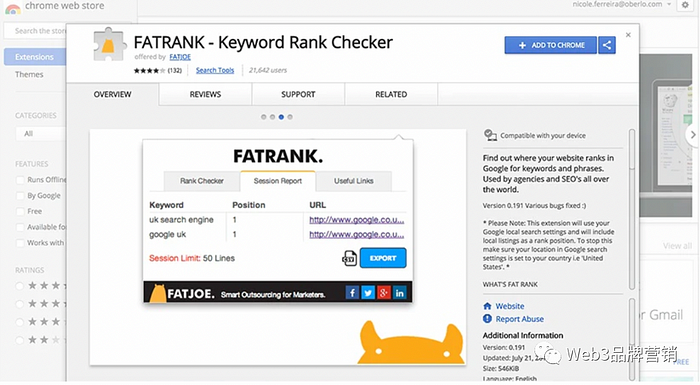Click the Twitter icon in FATJOE banner

click(x=368, y=293)
